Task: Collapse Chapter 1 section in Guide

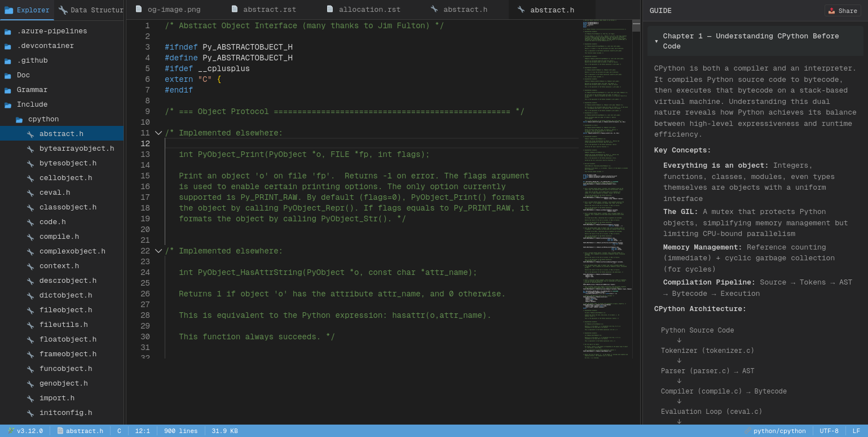Action: pyautogui.click(x=656, y=41)
